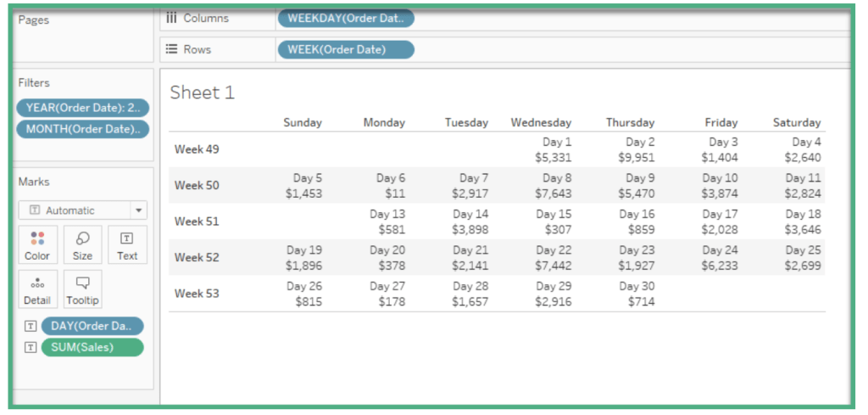The width and height of the screenshot is (868, 415).
Task: Select the WEEK(Order Date) rows pill
Action: pyautogui.click(x=346, y=49)
